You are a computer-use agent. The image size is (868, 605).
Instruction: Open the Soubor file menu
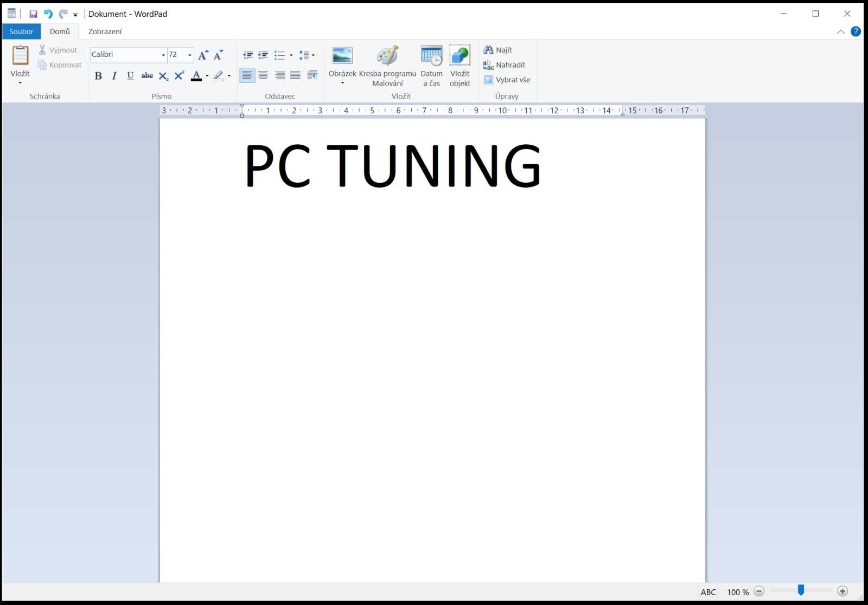pos(21,31)
